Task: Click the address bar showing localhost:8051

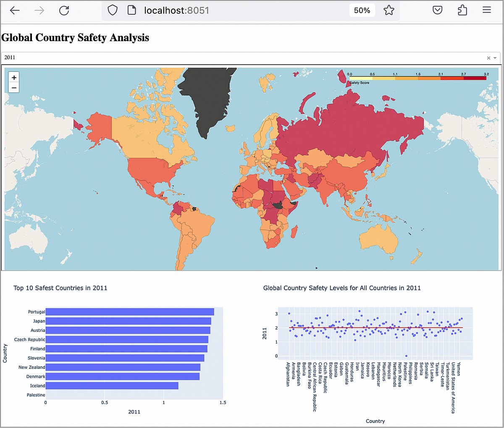Action: click(x=176, y=10)
